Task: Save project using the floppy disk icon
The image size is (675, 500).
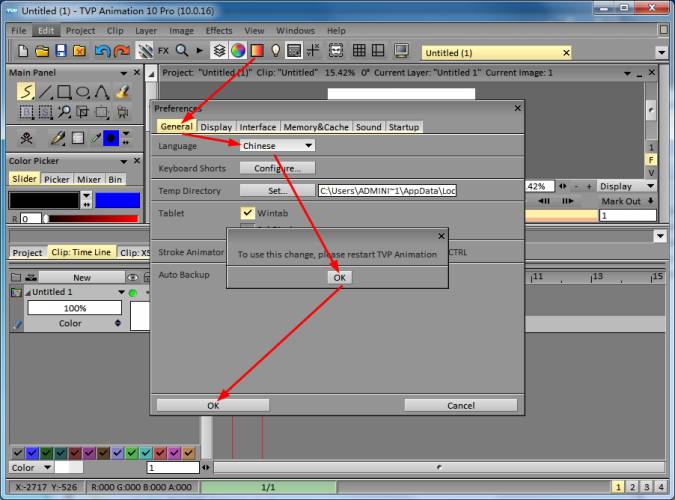Action: (x=61, y=51)
